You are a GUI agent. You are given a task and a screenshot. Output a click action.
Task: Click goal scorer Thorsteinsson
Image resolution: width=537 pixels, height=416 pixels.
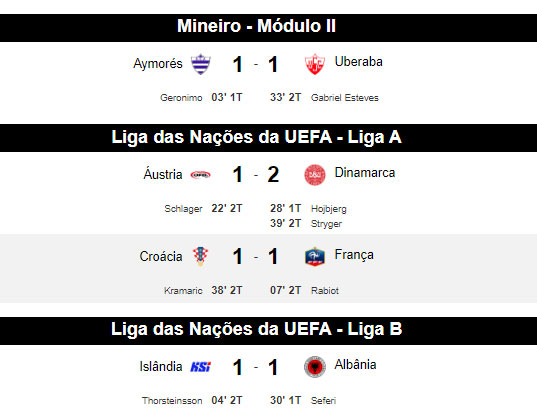tap(172, 401)
